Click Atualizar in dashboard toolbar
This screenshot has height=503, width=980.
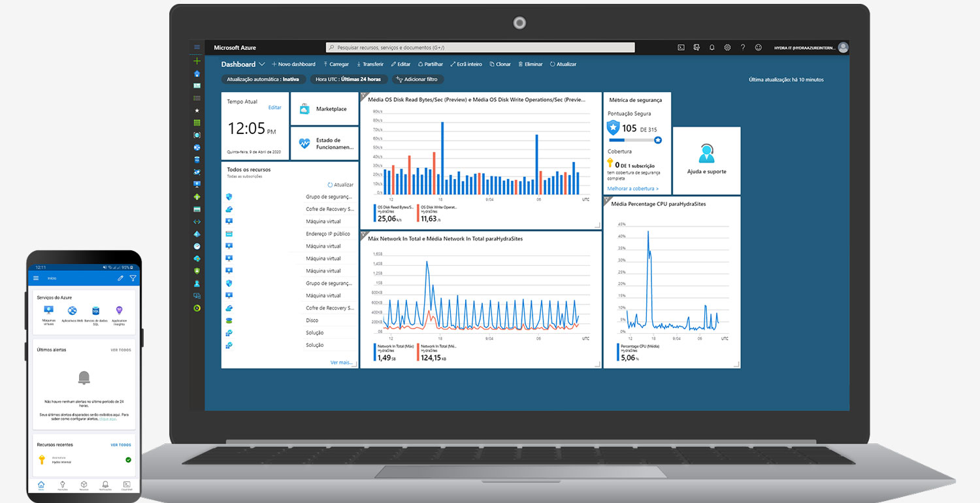563,64
